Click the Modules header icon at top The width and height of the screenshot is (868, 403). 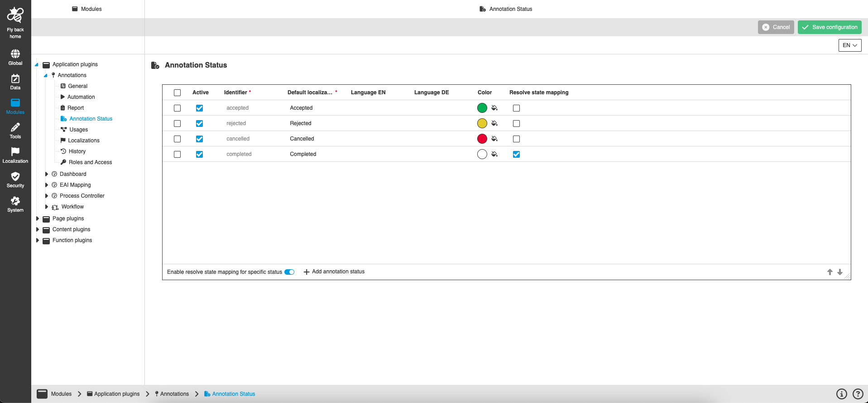click(x=75, y=9)
